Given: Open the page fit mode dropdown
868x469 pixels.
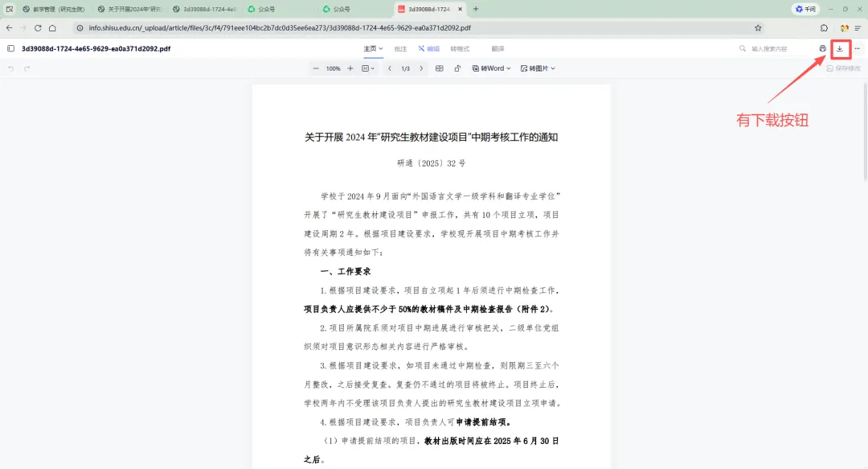Looking at the screenshot, I should (368, 68).
